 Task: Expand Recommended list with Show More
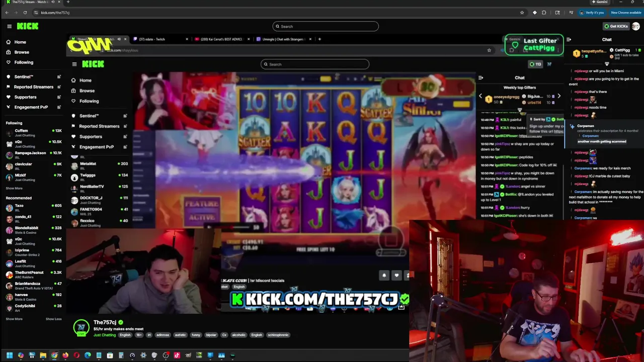(14, 319)
